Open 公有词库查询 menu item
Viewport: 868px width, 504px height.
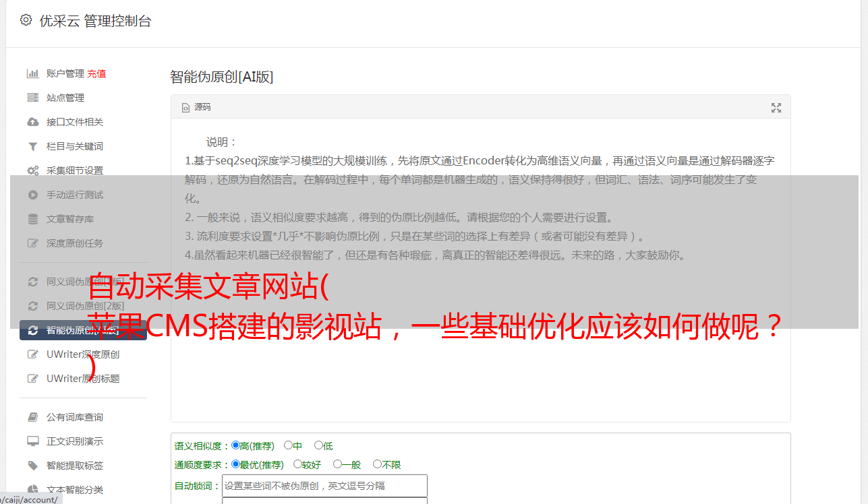pos(75,417)
